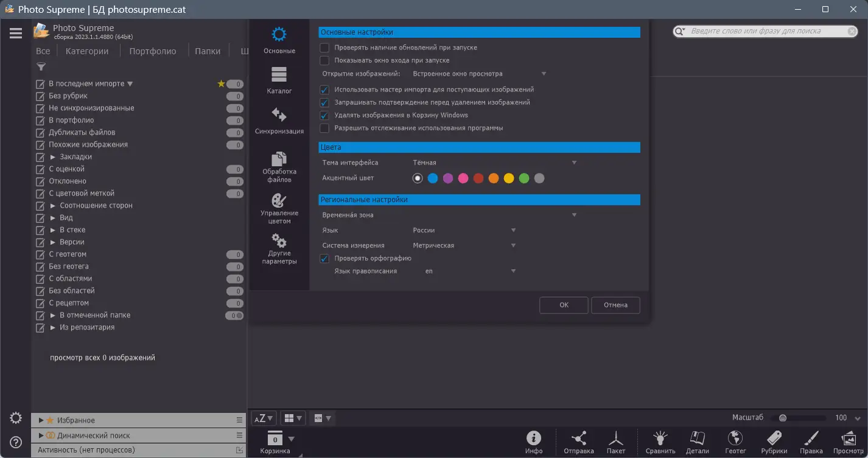Click the edit checkbox icon beside Без рубрик
Viewport: 868px width, 458px height.
point(41,96)
